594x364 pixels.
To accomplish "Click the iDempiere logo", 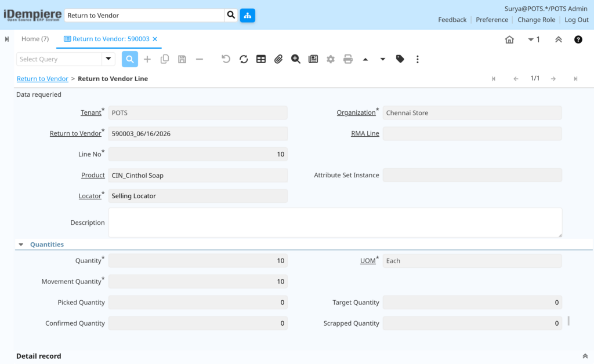I will click(32, 15).
